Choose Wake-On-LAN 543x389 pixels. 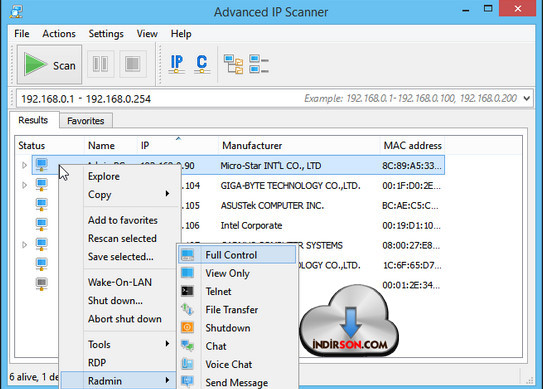coord(120,282)
